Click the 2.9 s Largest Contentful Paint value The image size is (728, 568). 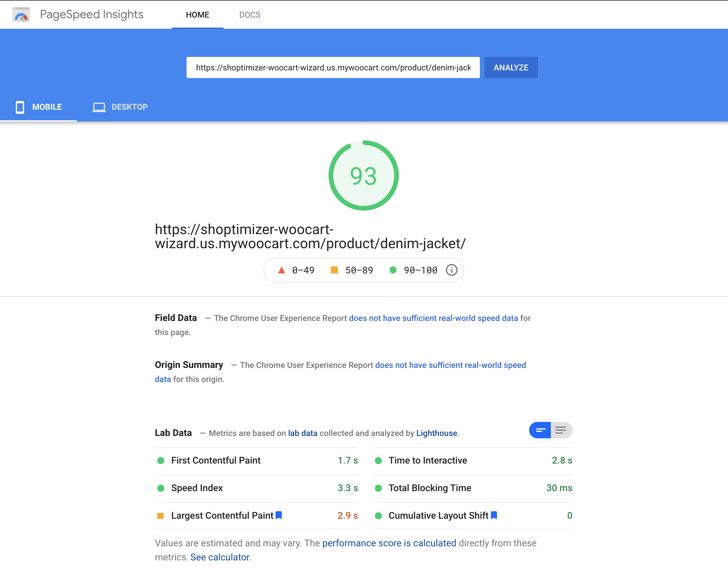coord(348,516)
